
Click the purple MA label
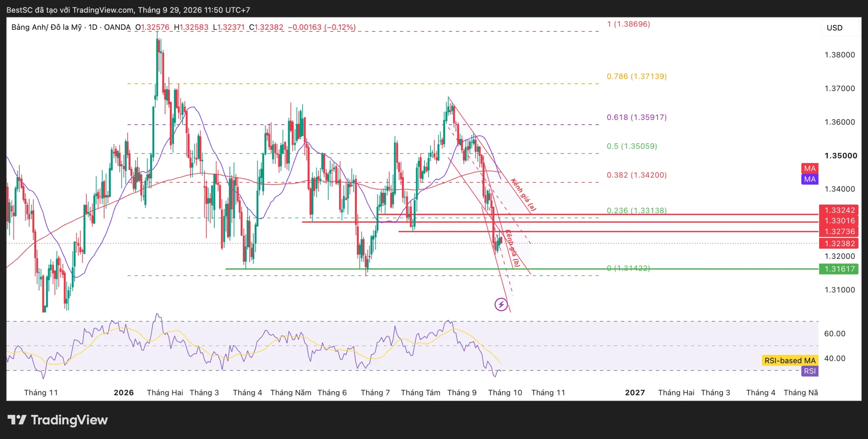(x=810, y=179)
